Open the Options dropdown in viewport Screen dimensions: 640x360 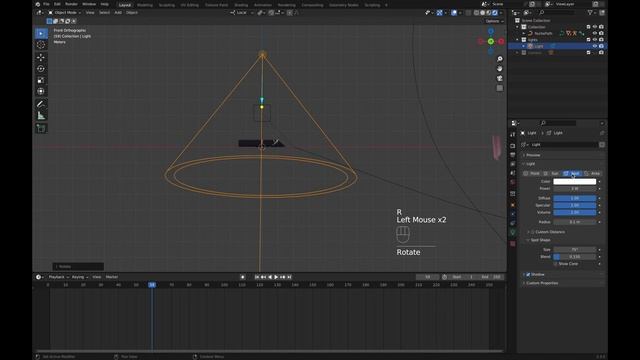(494, 21)
